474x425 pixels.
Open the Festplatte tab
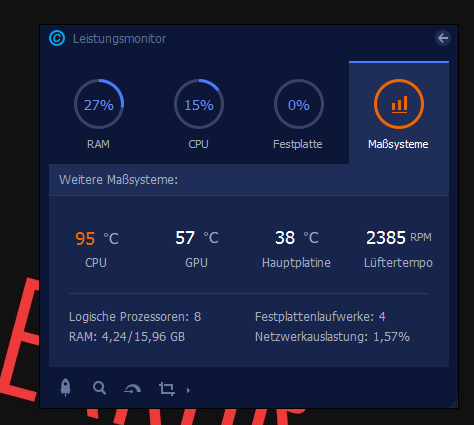299,113
